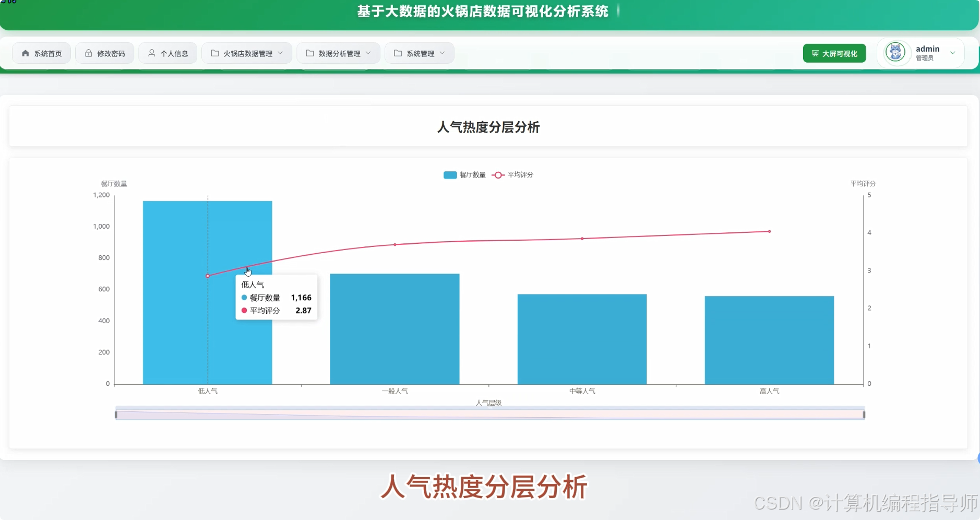Click the left handle of the chart zoom slider
This screenshot has width=980, height=520.
click(116, 415)
